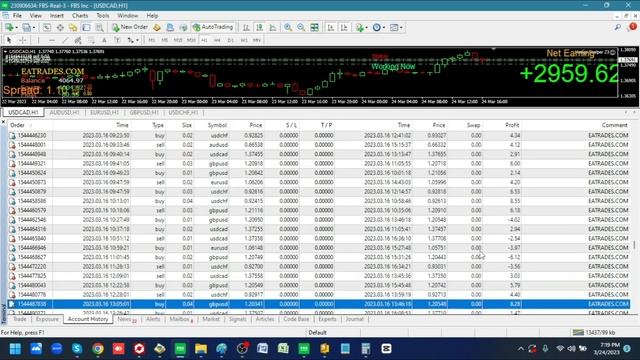Toggle the AutoTrading button
640x360 pixels.
tap(213, 27)
